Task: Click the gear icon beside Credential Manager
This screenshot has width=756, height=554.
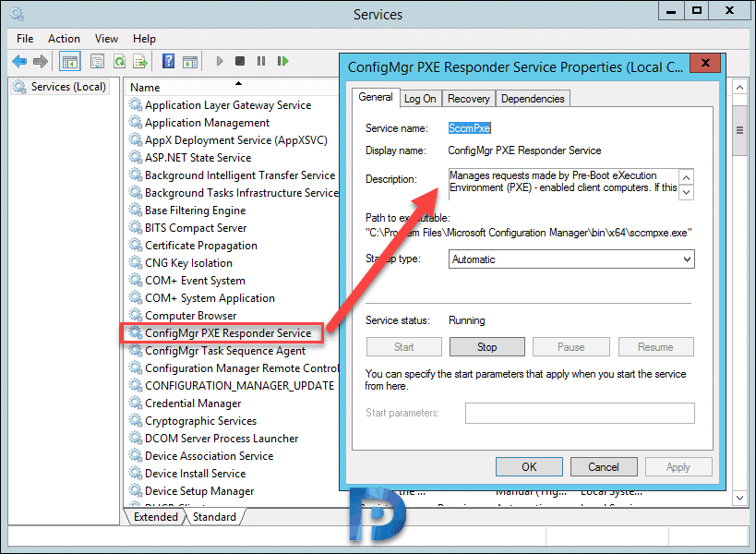Action: coord(136,403)
